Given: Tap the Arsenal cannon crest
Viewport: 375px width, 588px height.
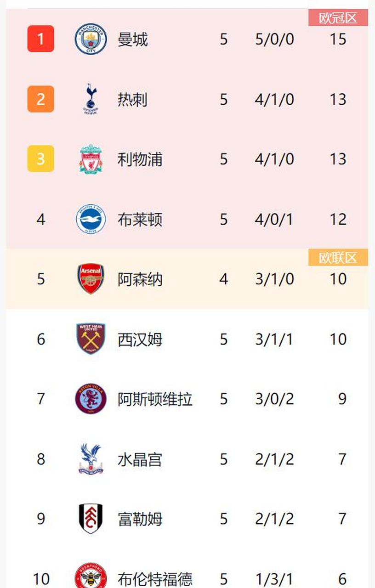Looking at the screenshot, I should 91,279.
